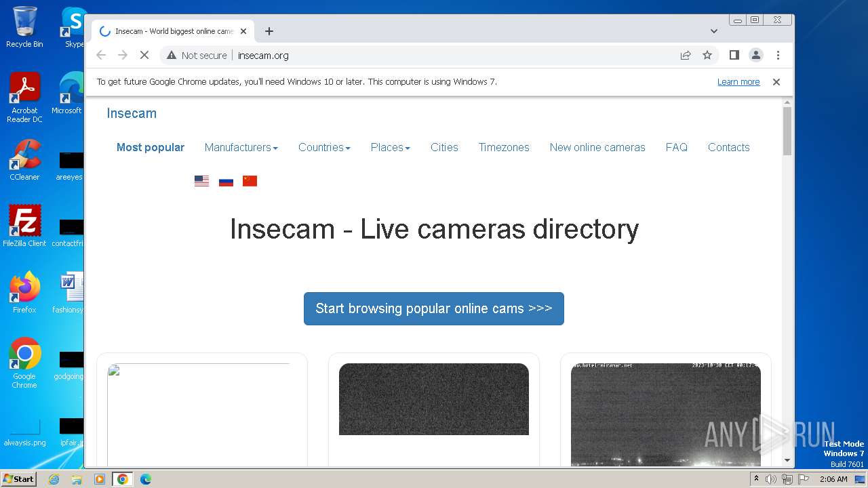Click the scrollbar down arrow
This screenshot has height=488, width=868.
coord(787,460)
